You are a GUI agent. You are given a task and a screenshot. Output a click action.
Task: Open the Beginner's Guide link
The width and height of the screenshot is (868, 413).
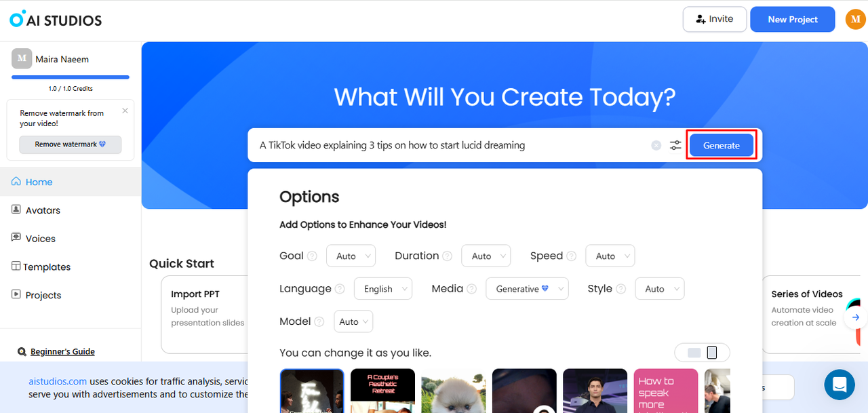coord(62,352)
